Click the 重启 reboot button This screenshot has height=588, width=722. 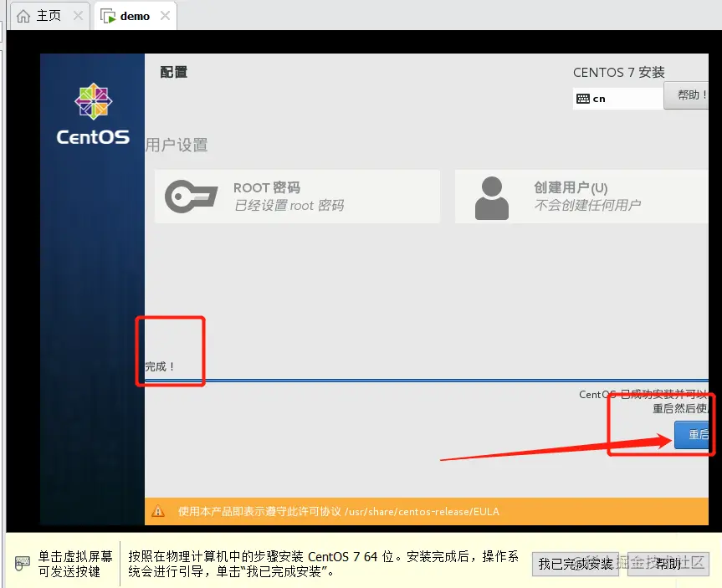(x=692, y=434)
